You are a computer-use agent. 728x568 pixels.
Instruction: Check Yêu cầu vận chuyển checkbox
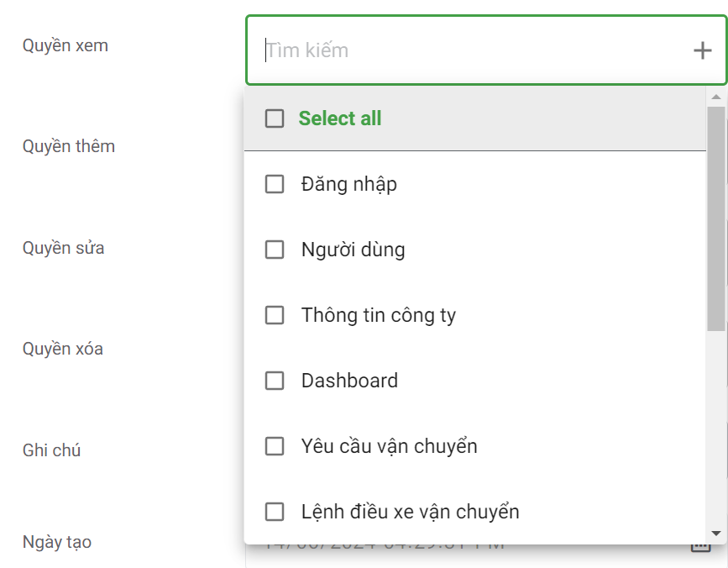coord(275,446)
